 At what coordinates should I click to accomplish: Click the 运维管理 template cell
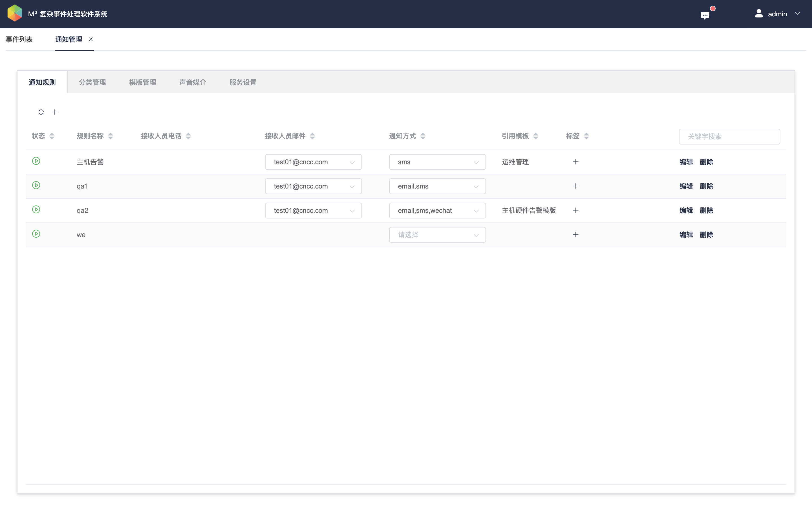coord(515,162)
